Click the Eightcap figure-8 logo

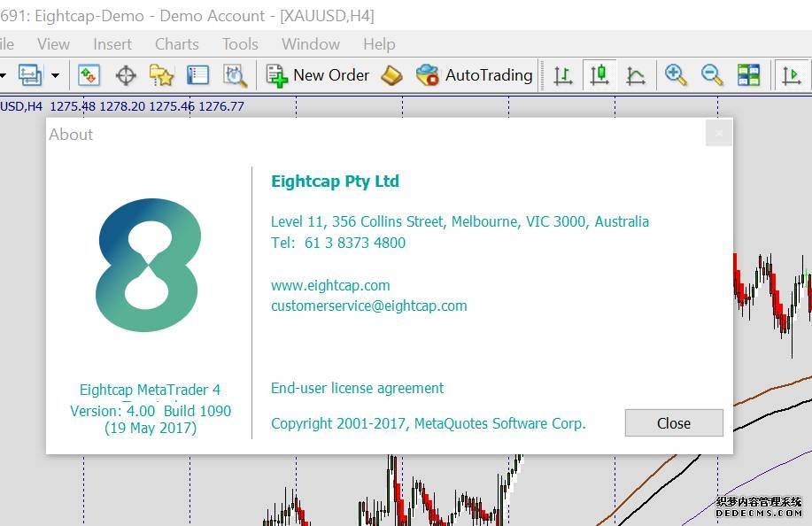[148, 265]
